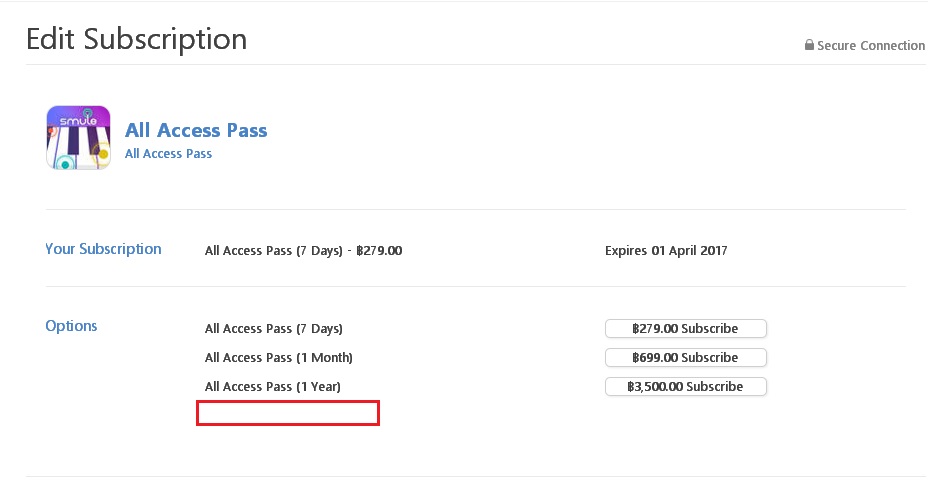Click the All Access Pass (7 Days) option text

[273, 329]
